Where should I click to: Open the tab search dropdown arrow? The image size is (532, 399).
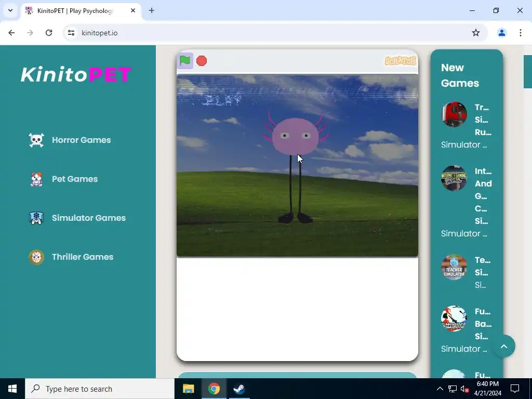point(10,10)
